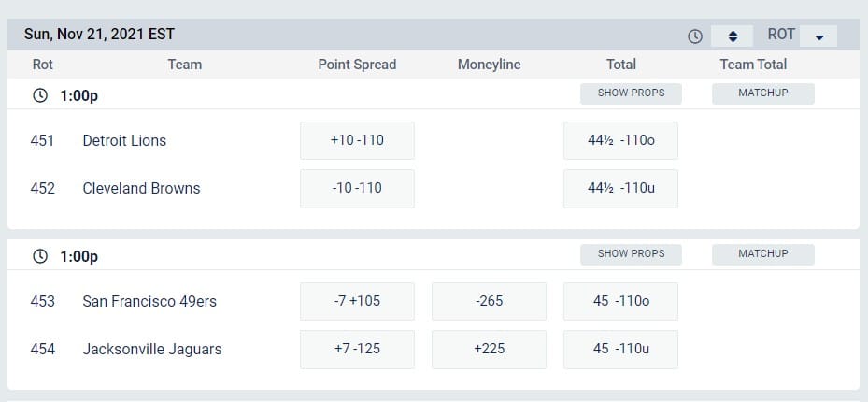Viewport: 868px width, 402px height.
Task: Show props for Lions vs Browns
Action: tap(631, 93)
